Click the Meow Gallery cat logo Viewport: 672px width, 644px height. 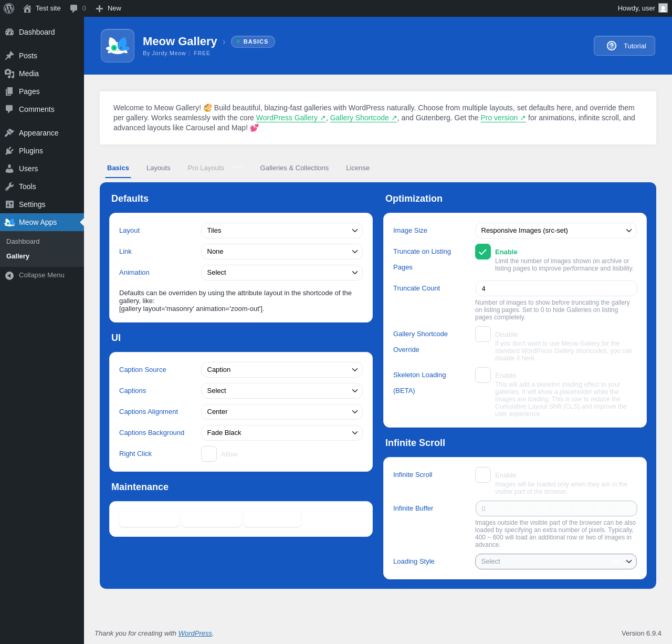click(118, 46)
